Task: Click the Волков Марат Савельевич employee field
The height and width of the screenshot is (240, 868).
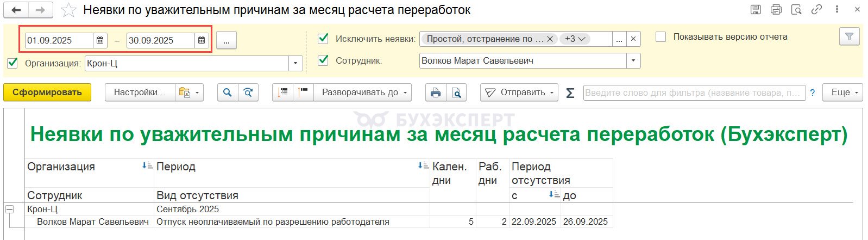Action: 523,60
